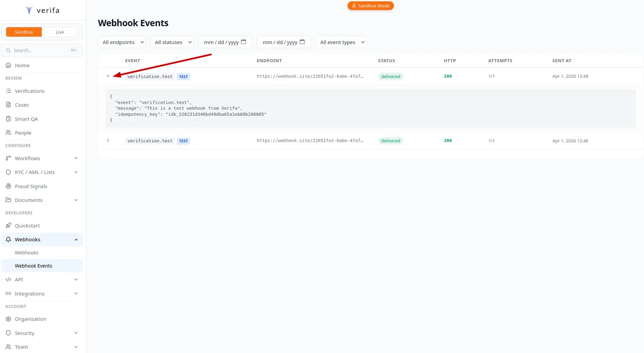
Task: Expand the Documents menu chevron
Action: click(x=76, y=200)
